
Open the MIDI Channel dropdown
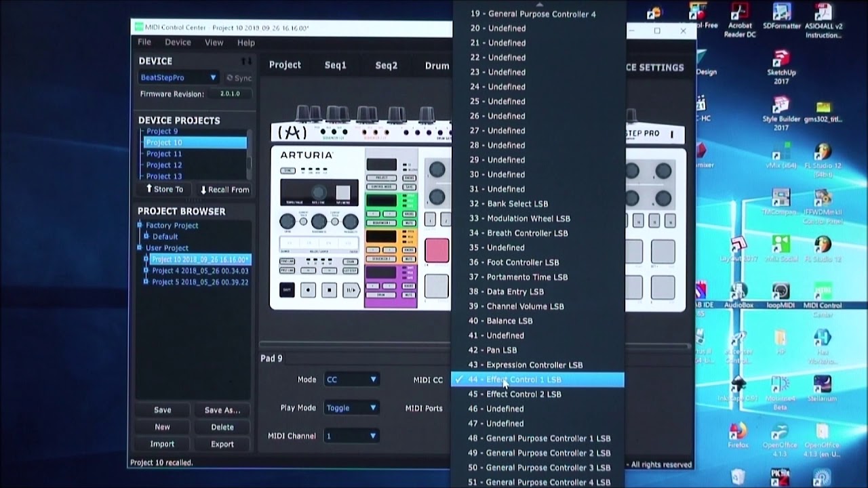point(351,436)
